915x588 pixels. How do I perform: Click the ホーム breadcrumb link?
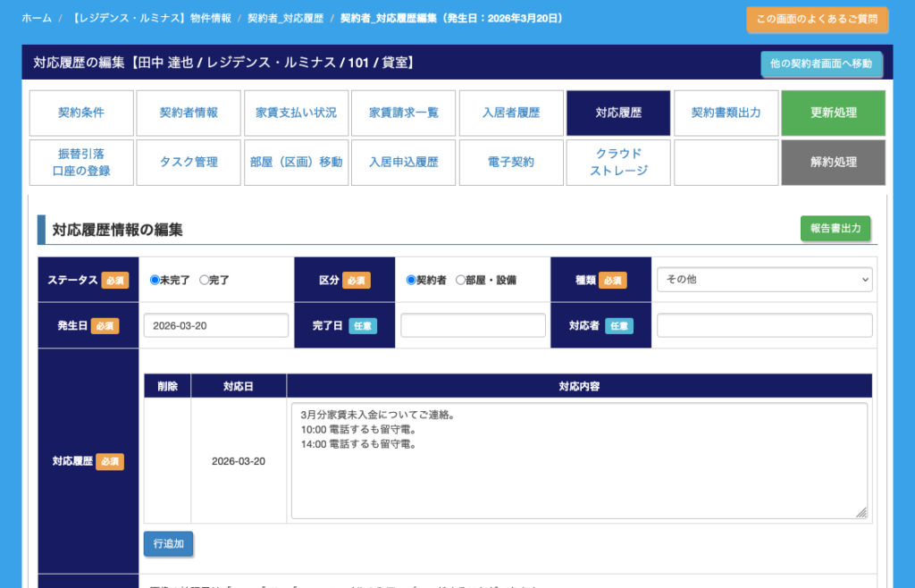click(37, 18)
